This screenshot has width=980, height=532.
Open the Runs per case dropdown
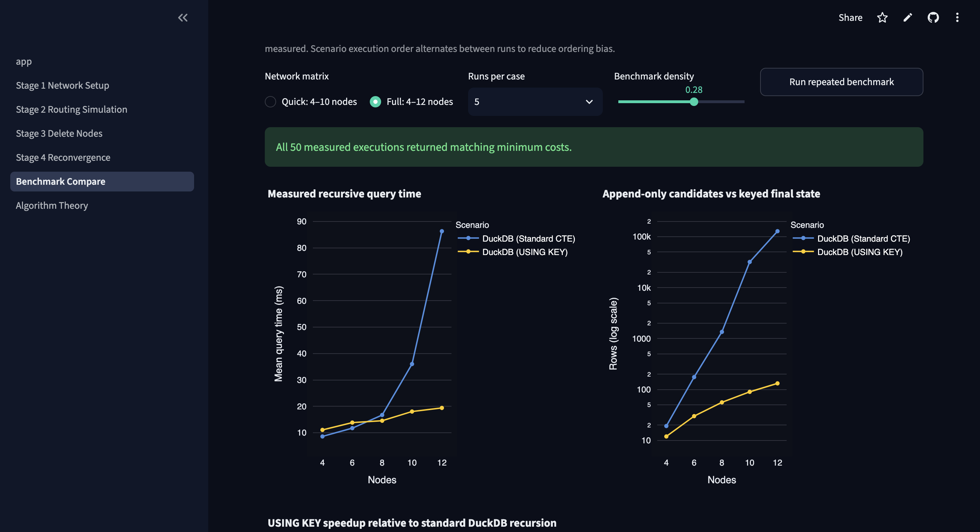point(535,101)
